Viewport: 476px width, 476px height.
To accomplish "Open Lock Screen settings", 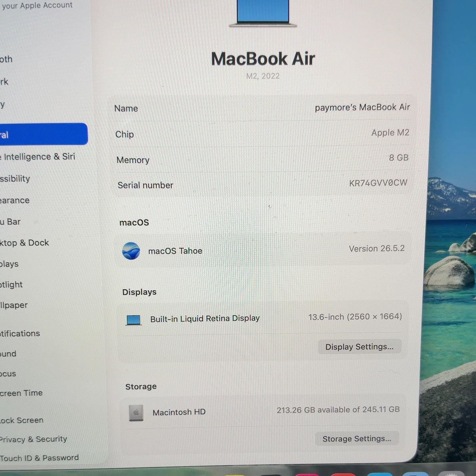I will pos(22,420).
